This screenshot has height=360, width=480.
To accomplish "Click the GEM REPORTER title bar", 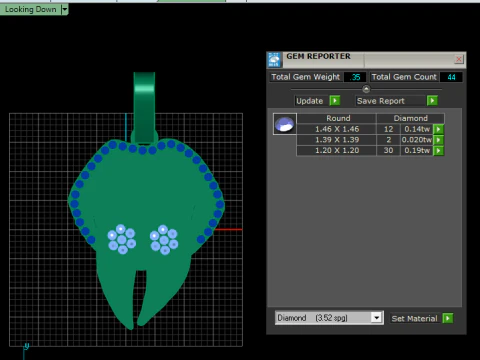I will 367,59.
